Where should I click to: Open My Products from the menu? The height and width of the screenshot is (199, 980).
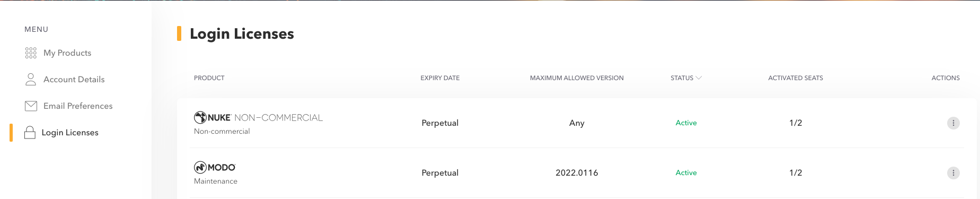tap(67, 53)
